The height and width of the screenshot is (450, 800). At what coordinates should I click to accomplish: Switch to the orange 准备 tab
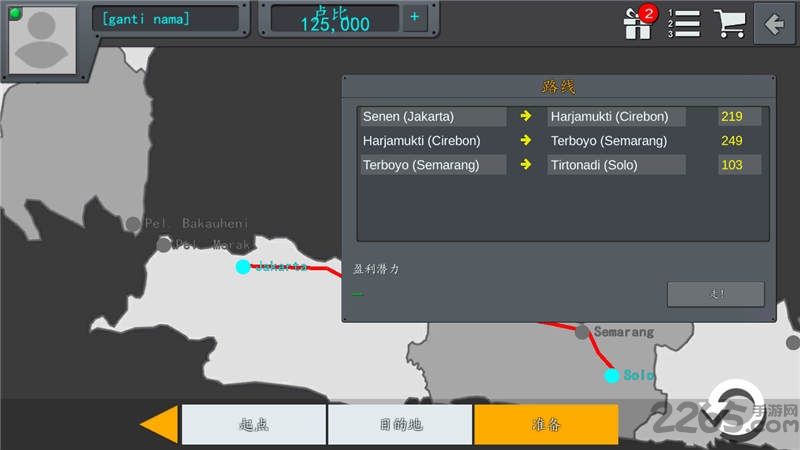pyautogui.click(x=546, y=424)
